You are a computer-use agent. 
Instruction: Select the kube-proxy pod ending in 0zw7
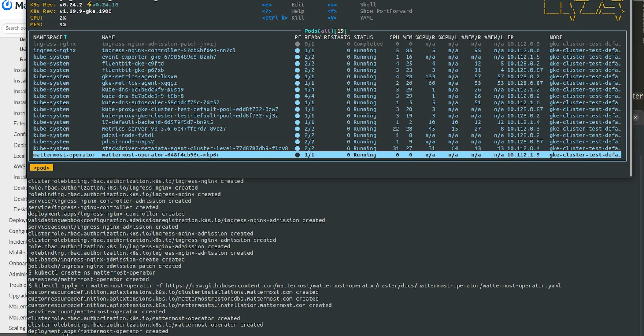pos(190,109)
